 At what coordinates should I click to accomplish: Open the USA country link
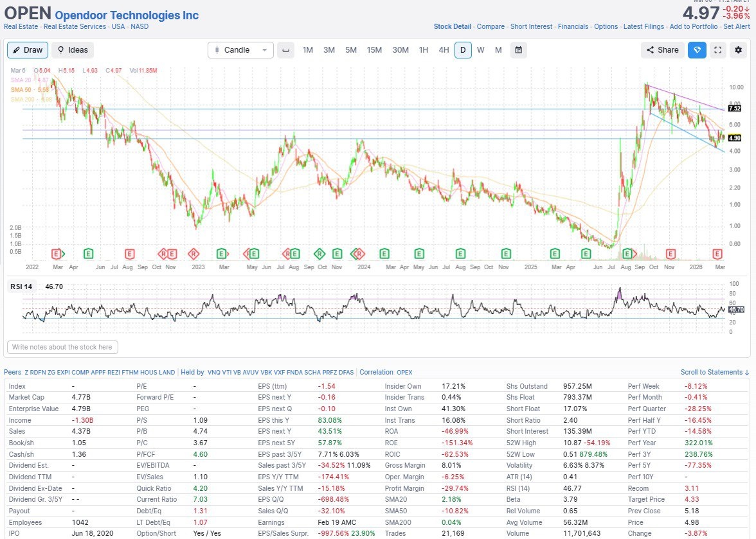[118, 26]
